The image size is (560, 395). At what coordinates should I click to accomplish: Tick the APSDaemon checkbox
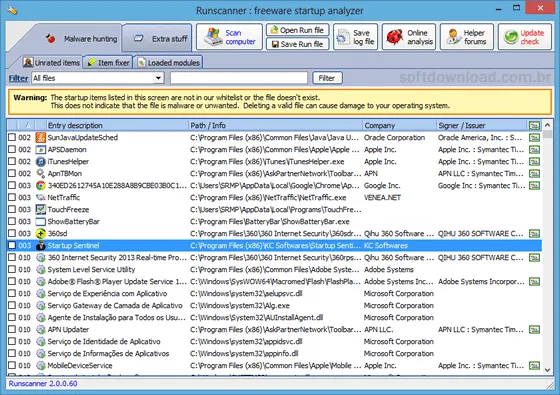tap(12, 150)
